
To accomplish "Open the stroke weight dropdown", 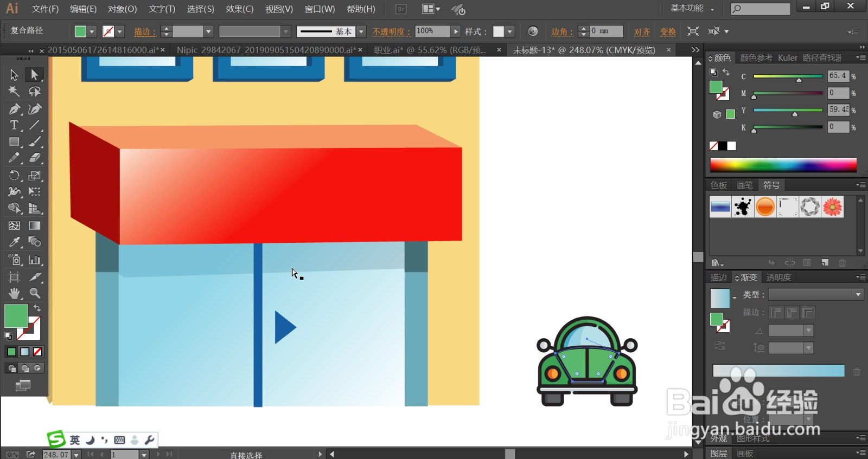I will point(208,32).
